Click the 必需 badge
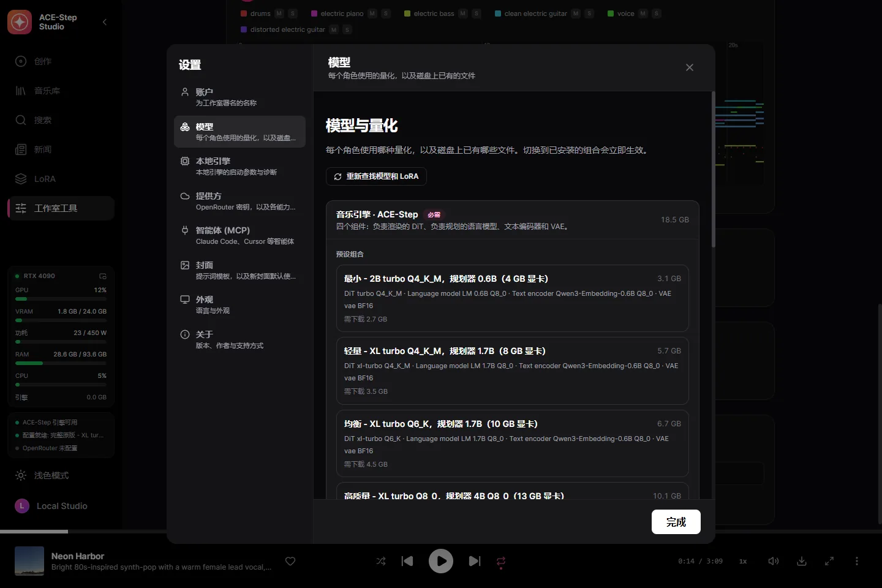The image size is (882, 588). (x=434, y=215)
